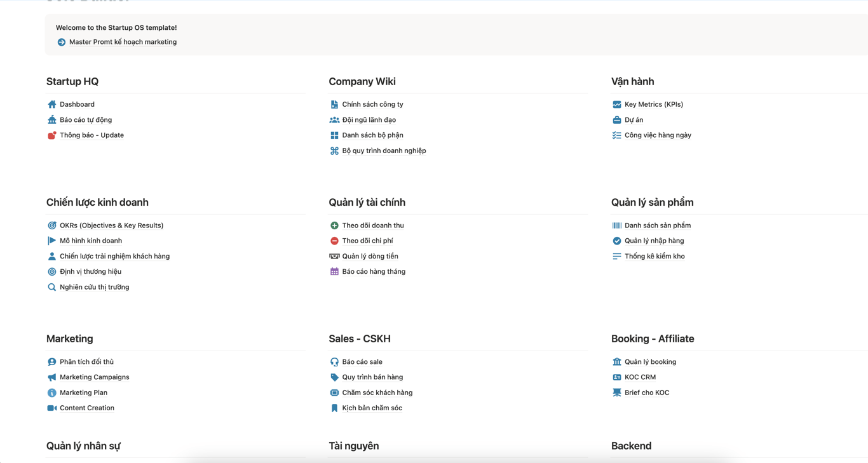The height and width of the screenshot is (463, 868).
Task: Open Bộ quy trình doanh nghiệp page
Action: pos(384,151)
